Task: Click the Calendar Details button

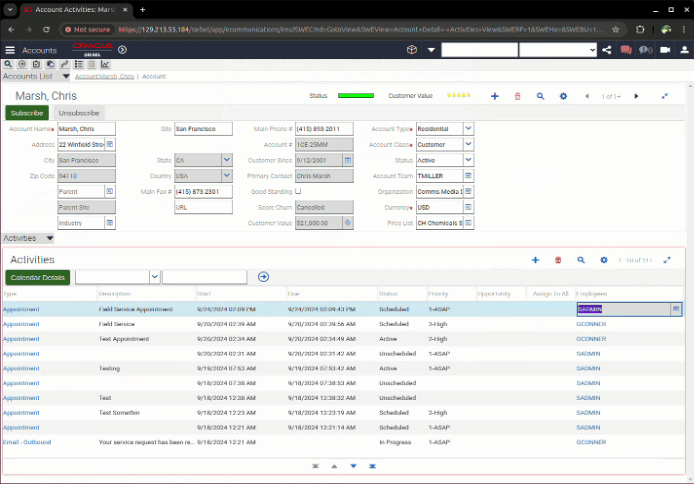Action: (x=38, y=277)
